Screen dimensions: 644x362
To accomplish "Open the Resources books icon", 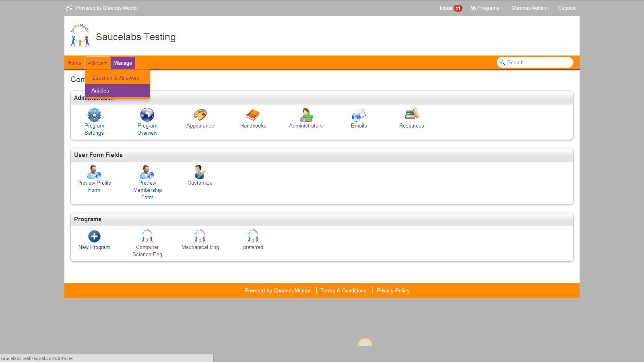I will tap(411, 114).
